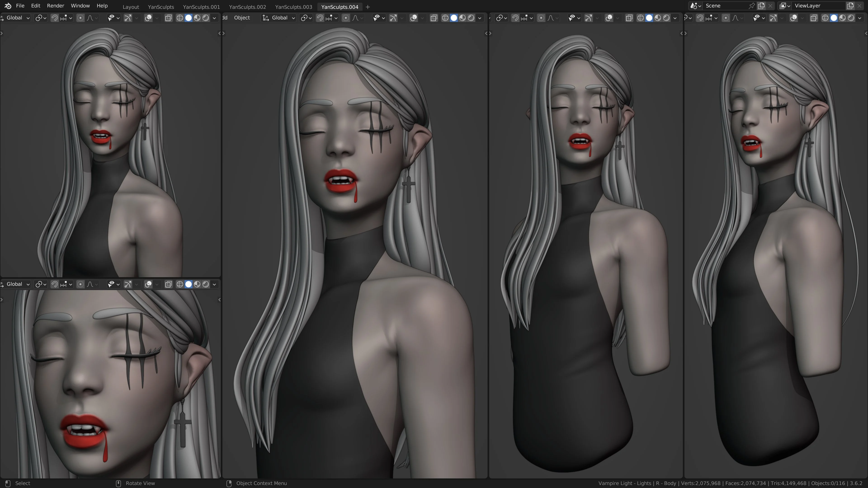Screen dimensions: 868x488
Task: Toggle overlays in top-left viewport
Action: (x=148, y=18)
